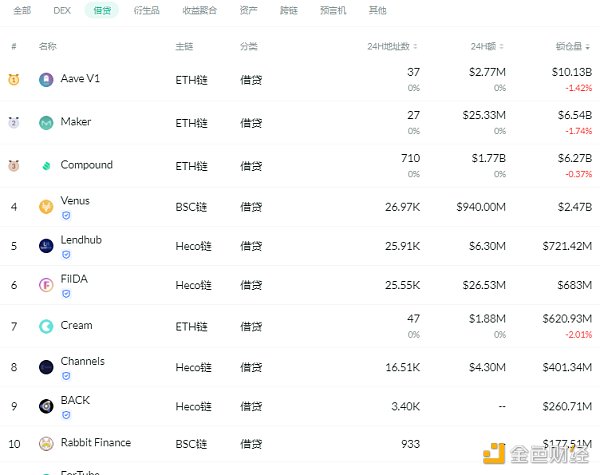Open the Compound project name link
Image resolution: width=600 pixels, height=475 pixels.
(x=86, y=165)
